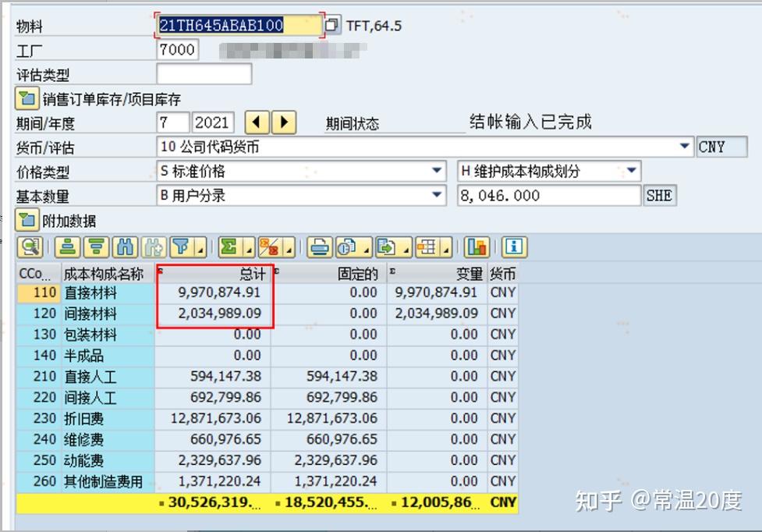Click the information (i) icon
The image size is (762, 532).
(x=513, y=248)
